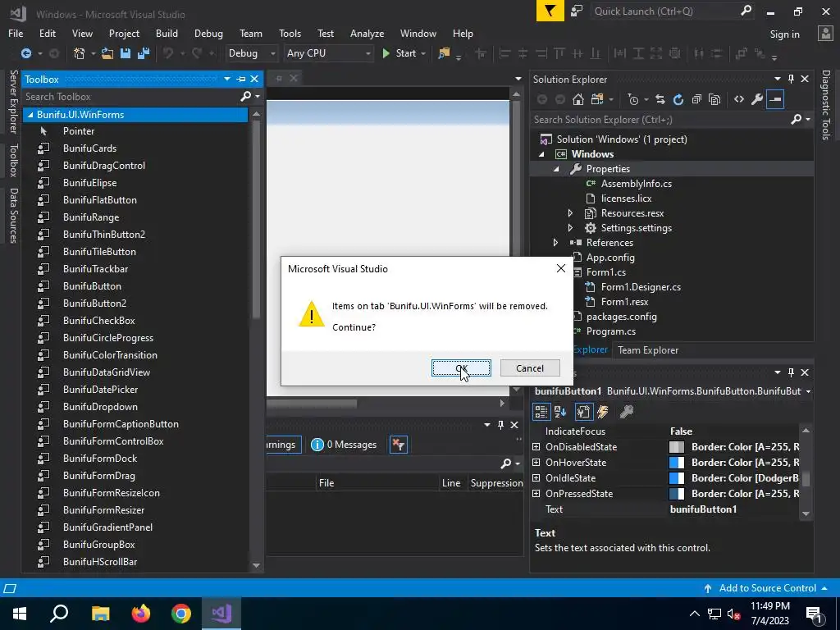
Task: Open the Tools menu
Action: 290,33
